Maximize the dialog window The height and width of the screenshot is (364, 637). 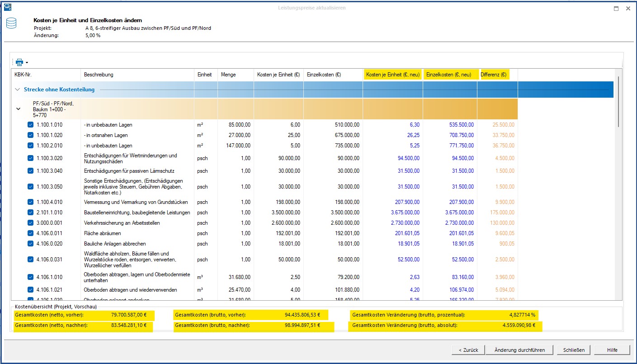pyautogui.click(x=616, y=9)
